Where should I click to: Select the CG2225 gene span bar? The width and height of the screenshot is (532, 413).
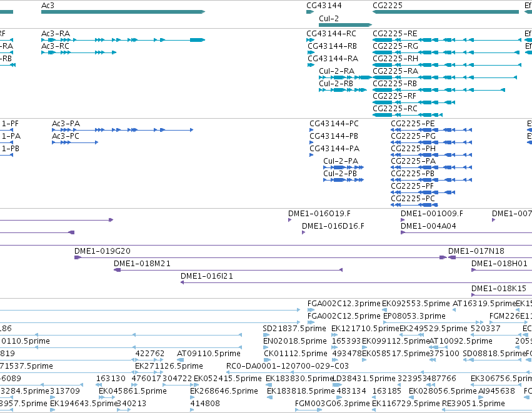pos(446,12)
